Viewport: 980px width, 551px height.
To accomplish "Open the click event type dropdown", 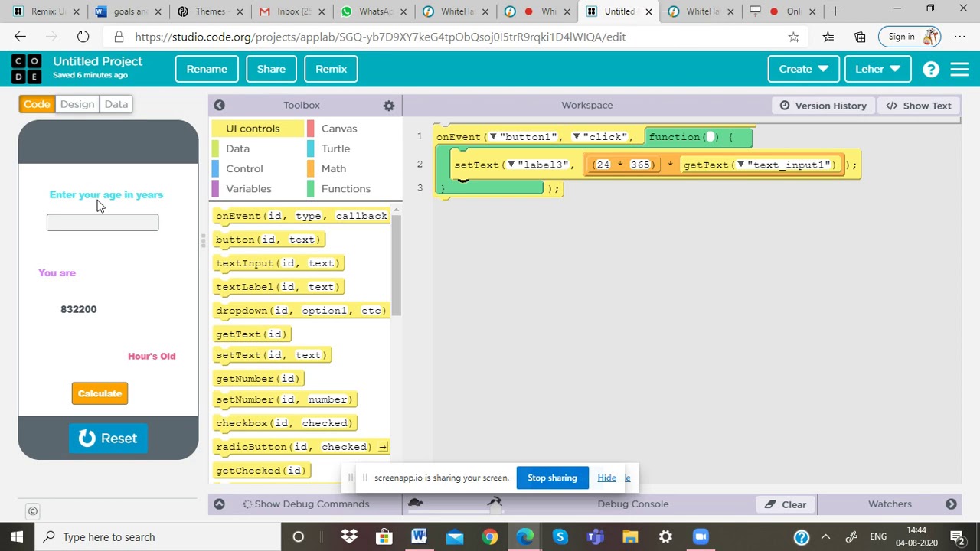I will 577,137.
